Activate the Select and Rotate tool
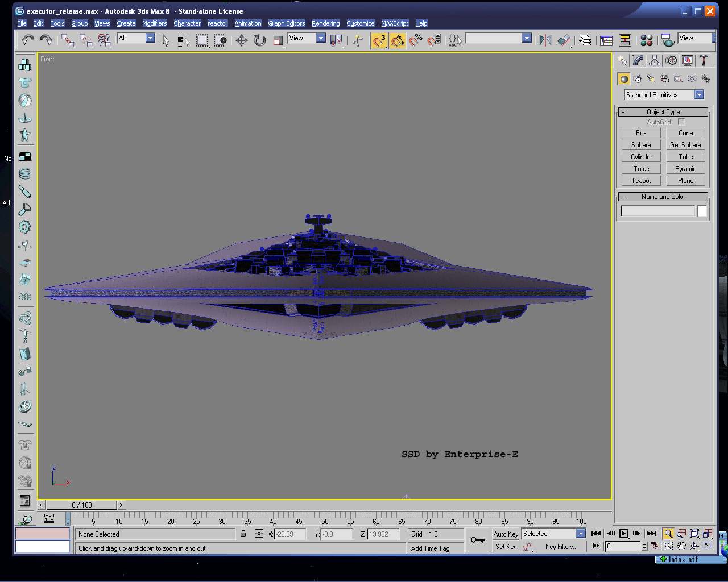Image resolution: width=728 pixels, height=582 pixels. pyautogui.click(x=260, y=40)
